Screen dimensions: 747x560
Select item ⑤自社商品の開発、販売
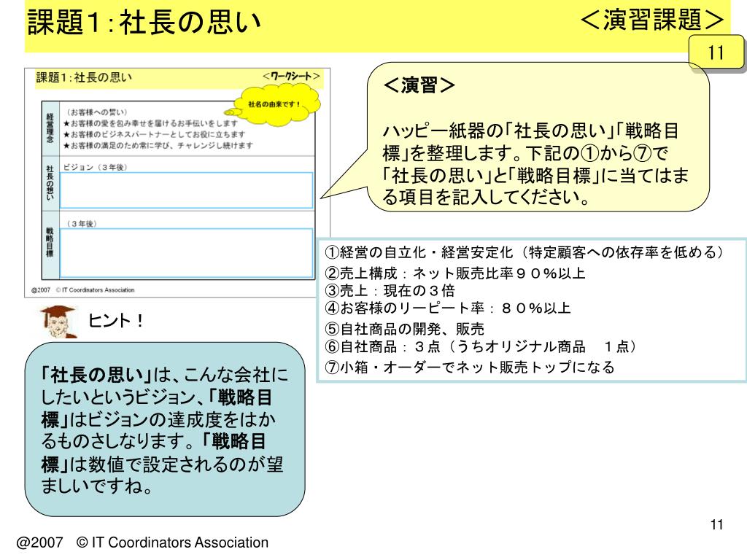pos(404,329)
